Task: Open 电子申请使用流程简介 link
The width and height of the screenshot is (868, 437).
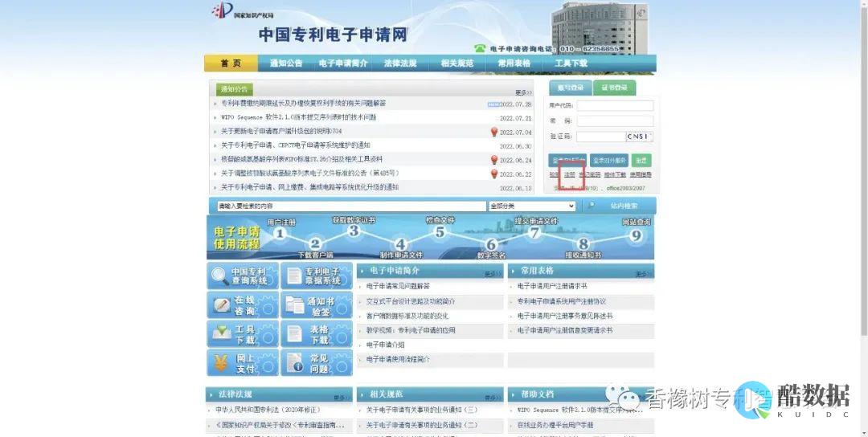Action: [x=398, y=359]
